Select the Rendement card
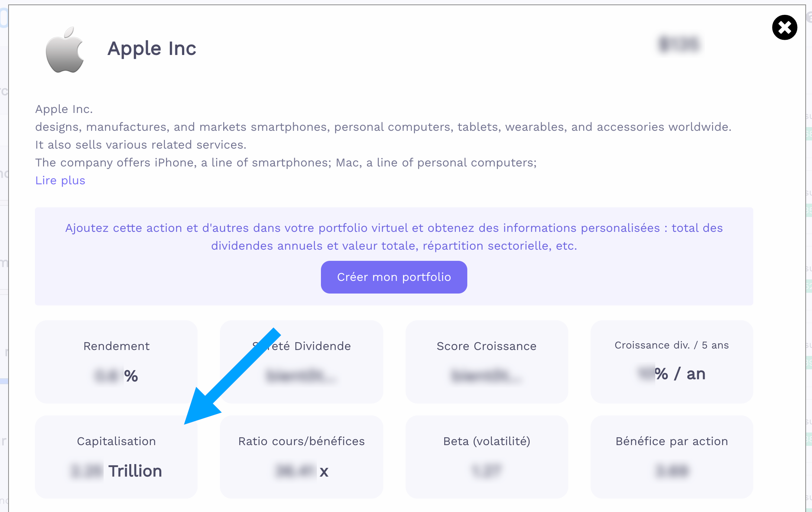 click(x=116, y=362)
